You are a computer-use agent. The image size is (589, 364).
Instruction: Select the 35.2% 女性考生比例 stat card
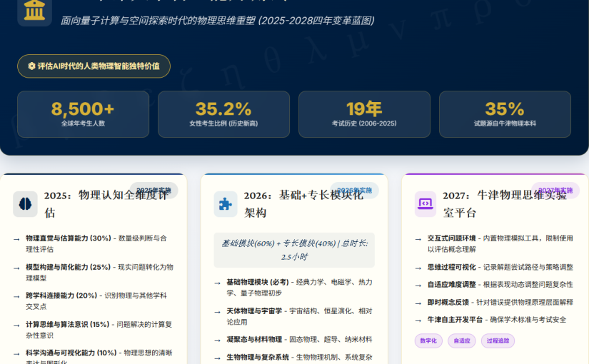point(223,114)
